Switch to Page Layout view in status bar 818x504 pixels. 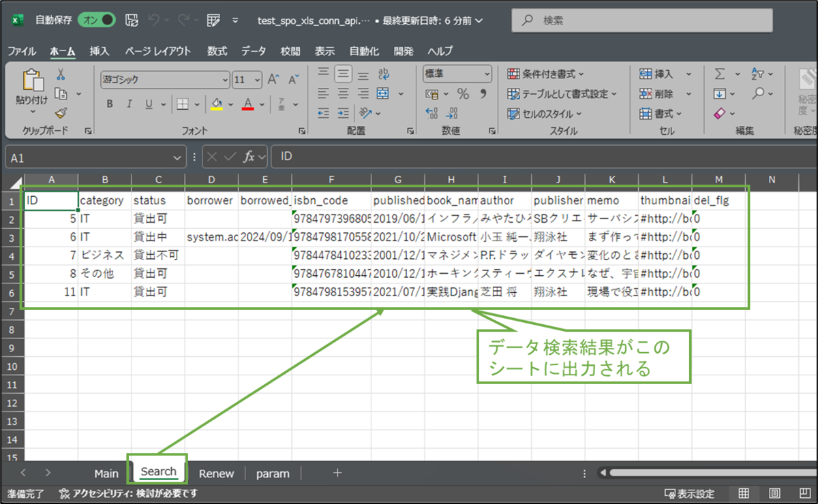(775, 493)
